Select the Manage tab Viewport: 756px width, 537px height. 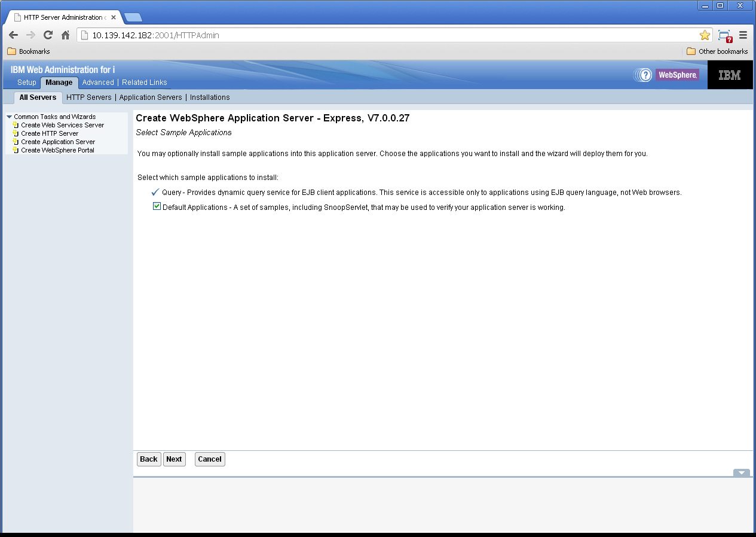coord(59,83)
